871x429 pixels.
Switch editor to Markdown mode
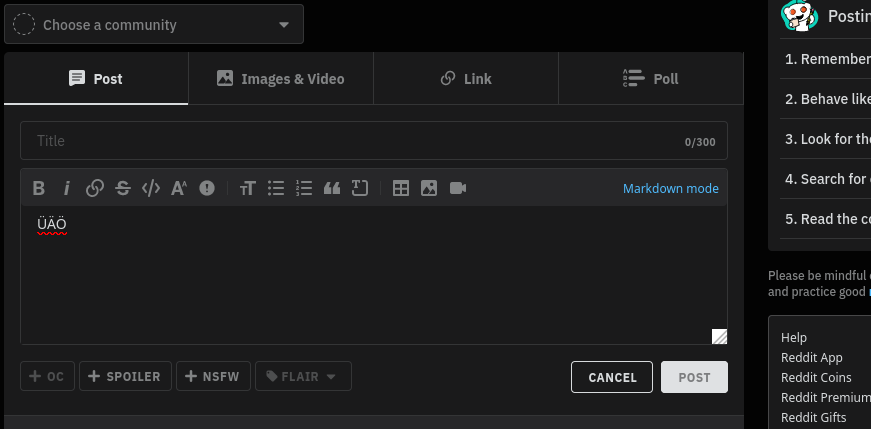(670, 189)
